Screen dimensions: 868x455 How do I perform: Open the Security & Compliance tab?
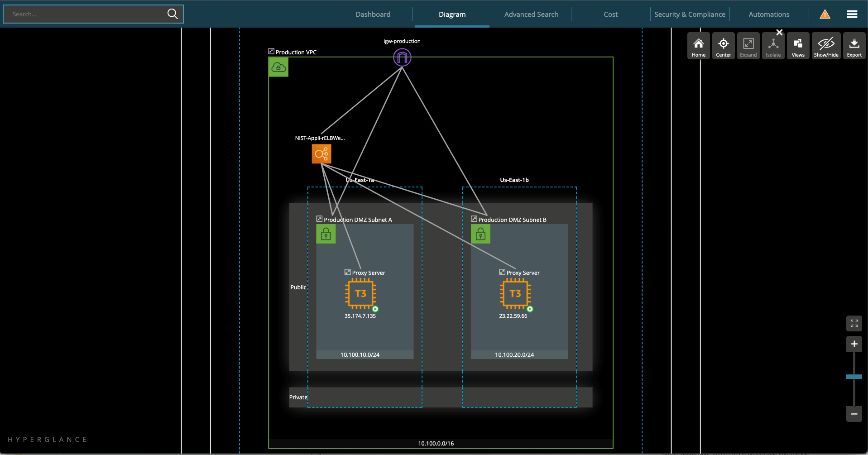[690, 14]
